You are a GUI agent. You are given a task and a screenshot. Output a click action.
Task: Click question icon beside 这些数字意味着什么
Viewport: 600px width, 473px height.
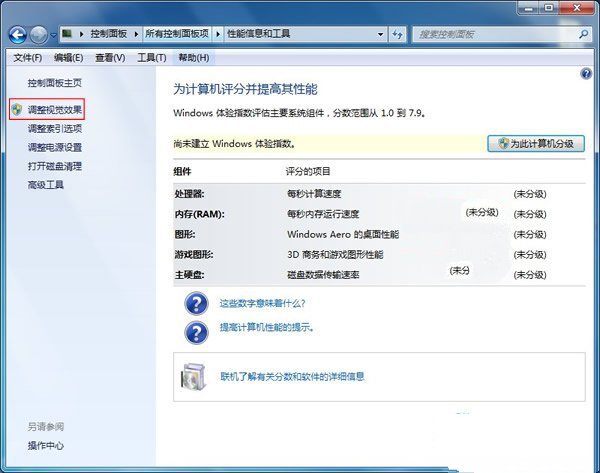point(196,304)
